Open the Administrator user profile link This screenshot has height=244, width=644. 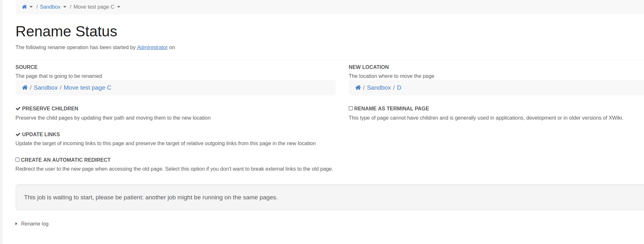click(x=152, y=48)
